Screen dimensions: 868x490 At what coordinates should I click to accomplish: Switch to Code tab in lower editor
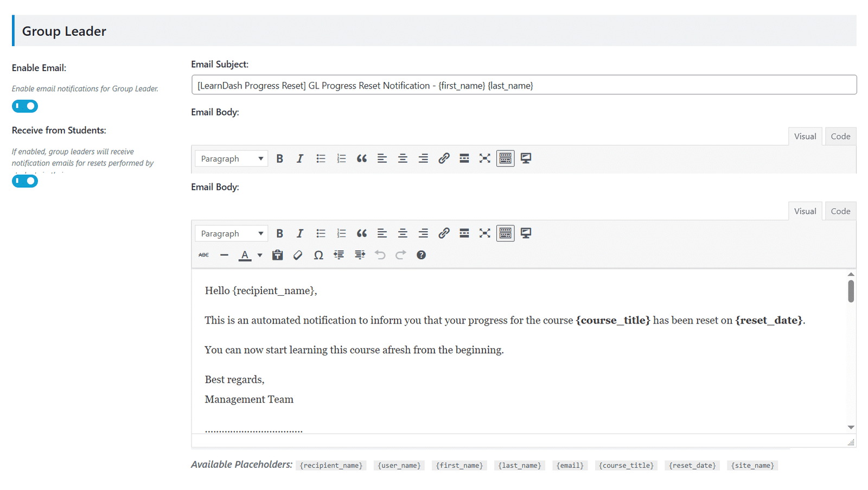pos(840,211)
